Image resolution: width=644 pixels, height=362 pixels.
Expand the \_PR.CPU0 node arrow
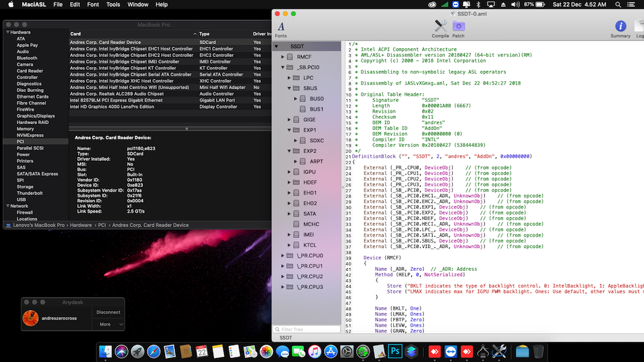(x=282, y=255)
